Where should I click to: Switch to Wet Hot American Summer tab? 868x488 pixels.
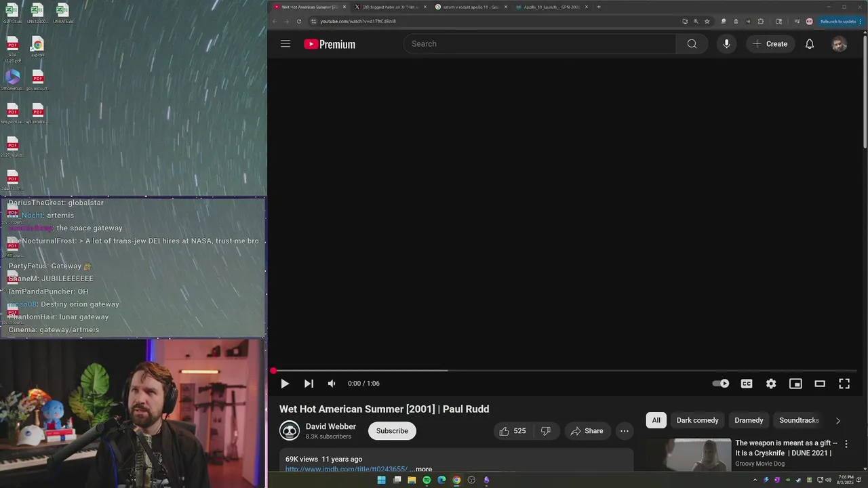310,7
